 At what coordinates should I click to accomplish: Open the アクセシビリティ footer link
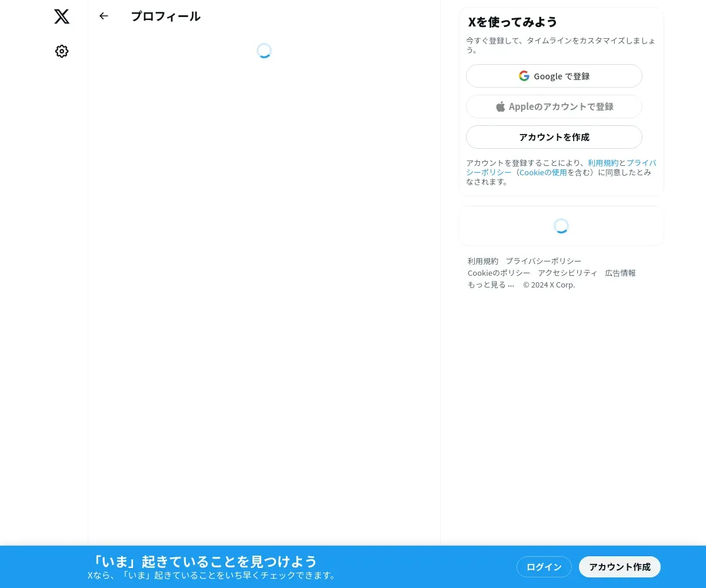pos(568,273)
